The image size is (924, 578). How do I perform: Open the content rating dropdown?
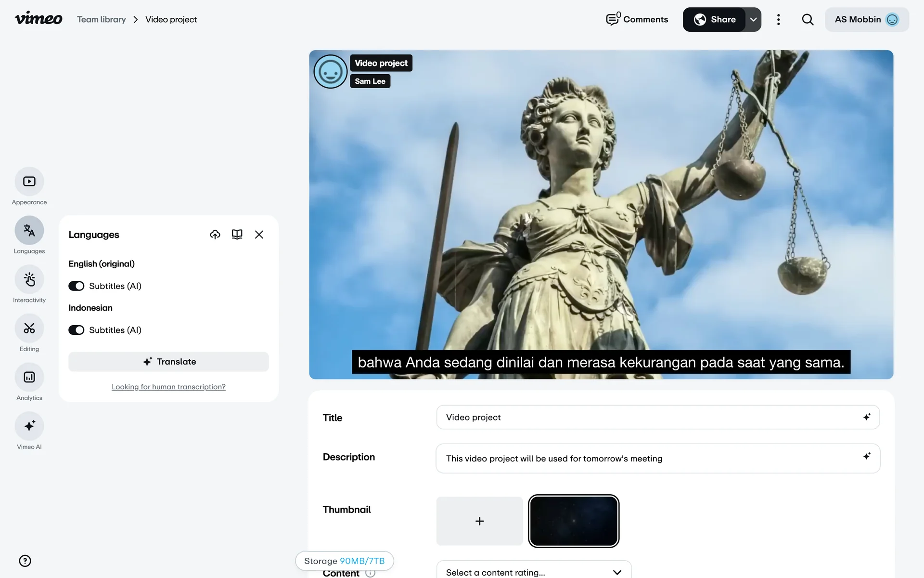pyautogui.click(x=533, y=572)
